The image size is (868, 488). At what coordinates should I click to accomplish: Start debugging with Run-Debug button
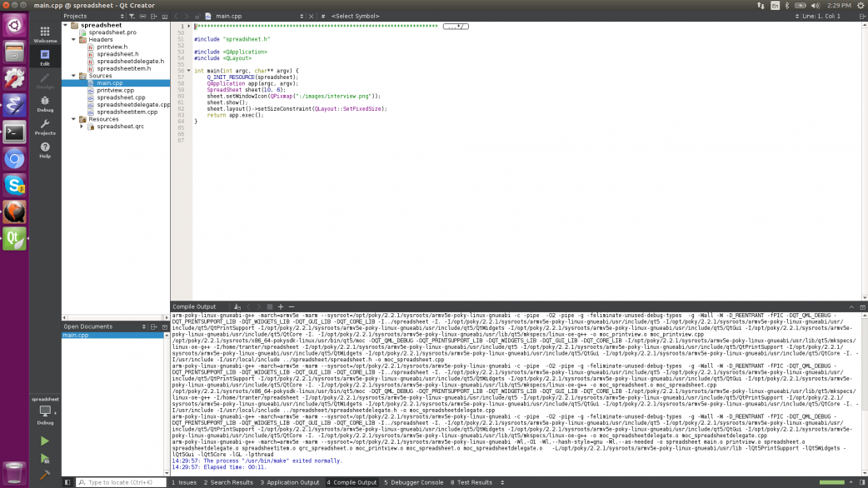45,458
